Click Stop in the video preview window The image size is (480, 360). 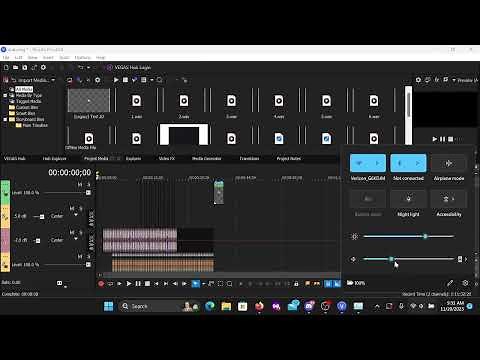point(450,139)
